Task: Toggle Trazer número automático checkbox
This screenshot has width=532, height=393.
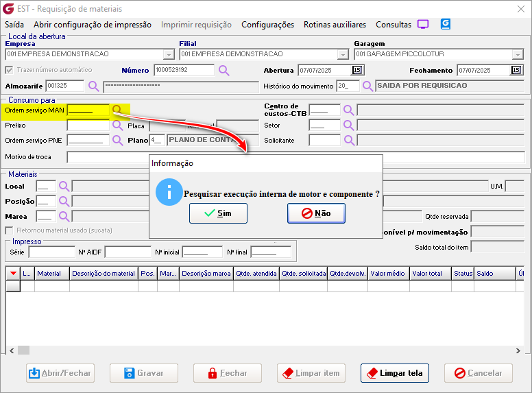Action: coord(9,70)
